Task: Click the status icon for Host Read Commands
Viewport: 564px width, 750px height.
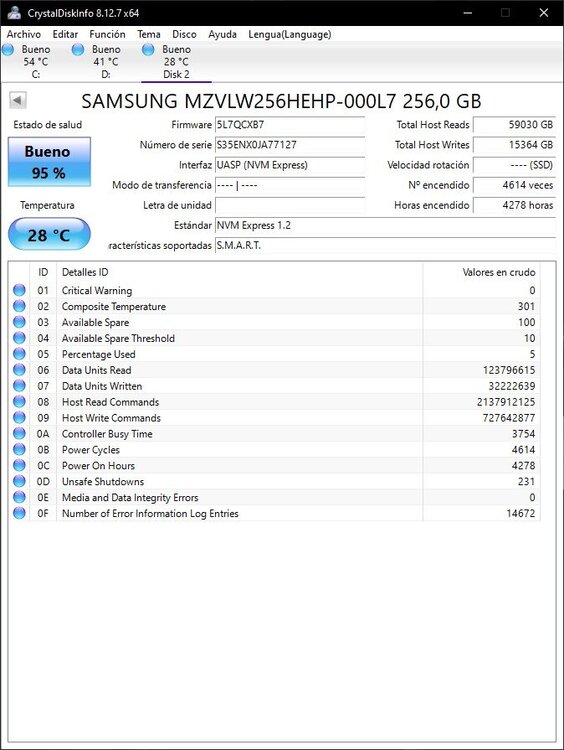Action: (19, 402)
